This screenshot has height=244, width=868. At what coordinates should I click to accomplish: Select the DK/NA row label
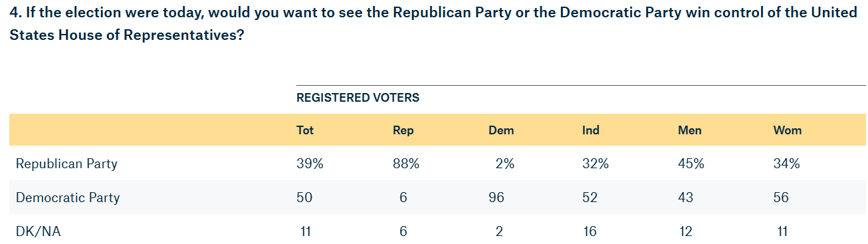[x=39, y=231]
